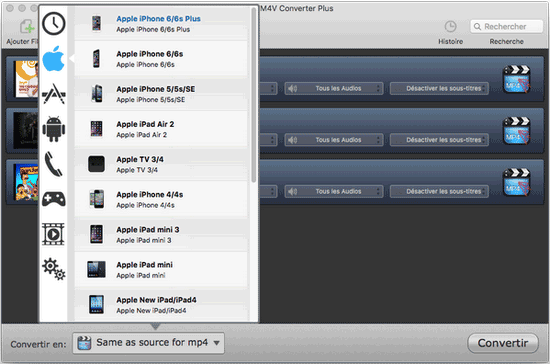Click the clapperboard icon in Convertir en selector
This screenshot has width=550, height=364.
pos(84,343)
